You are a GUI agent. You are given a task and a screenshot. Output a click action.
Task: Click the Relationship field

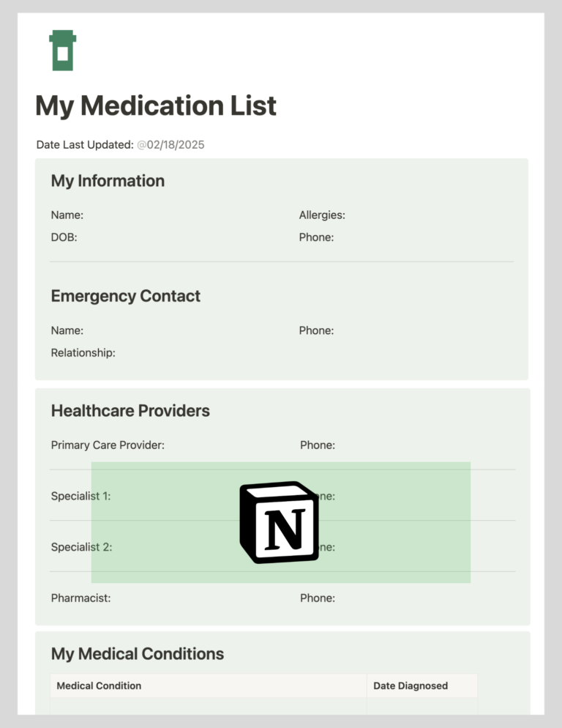pyautogui.click(x=83, y=353)
